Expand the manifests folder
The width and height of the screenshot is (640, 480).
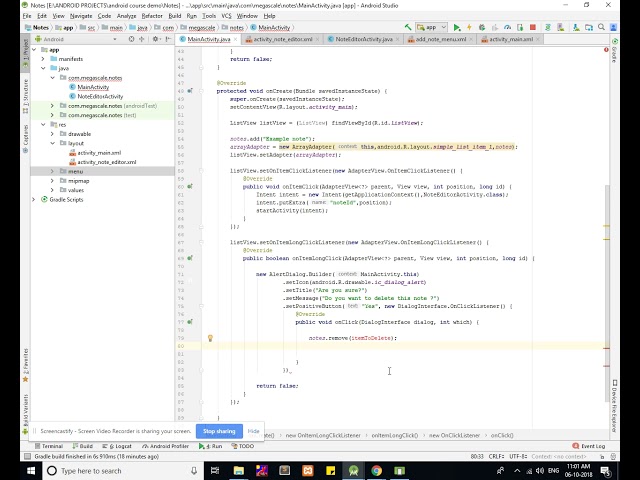(43, 59)
